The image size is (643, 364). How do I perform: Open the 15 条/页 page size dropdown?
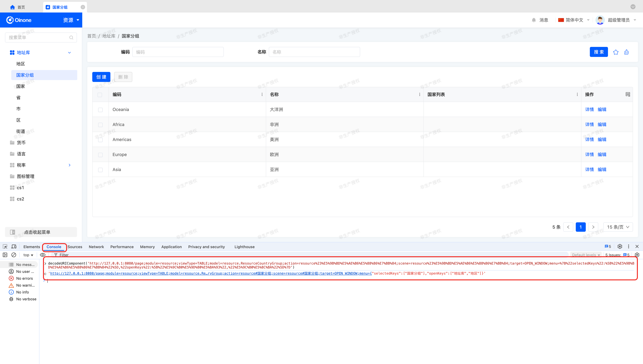[618, 227]
